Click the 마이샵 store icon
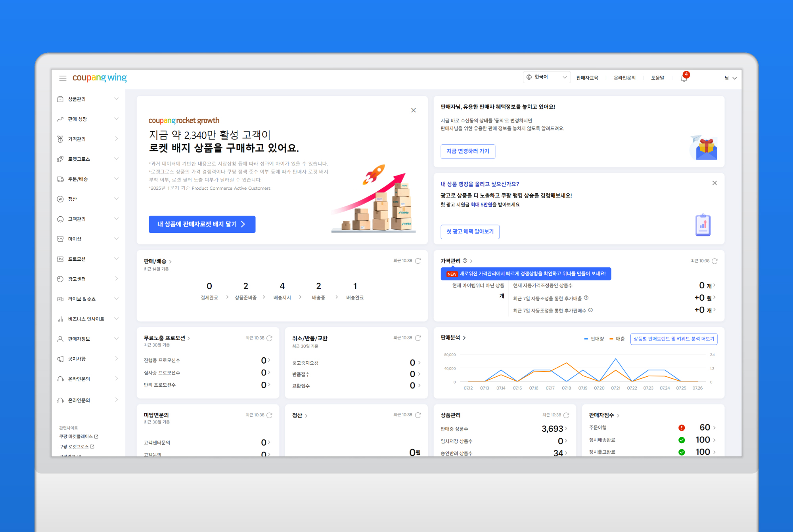The width and height of the screenshot is (793, 532). (x=60, y=239)
